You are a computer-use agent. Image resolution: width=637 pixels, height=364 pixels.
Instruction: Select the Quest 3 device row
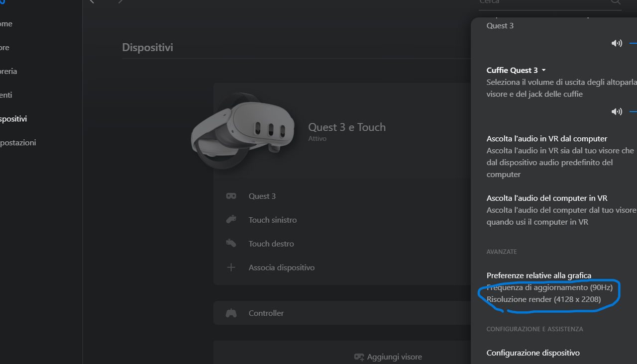(342, 196)
